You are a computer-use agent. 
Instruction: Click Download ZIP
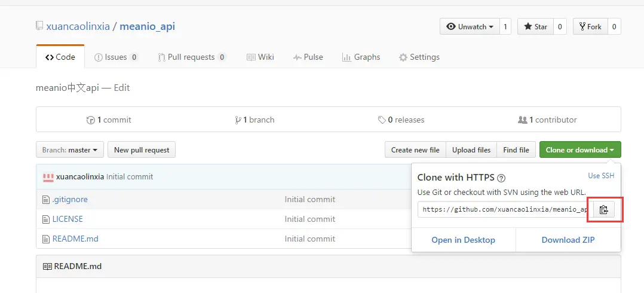click(568, 240)
